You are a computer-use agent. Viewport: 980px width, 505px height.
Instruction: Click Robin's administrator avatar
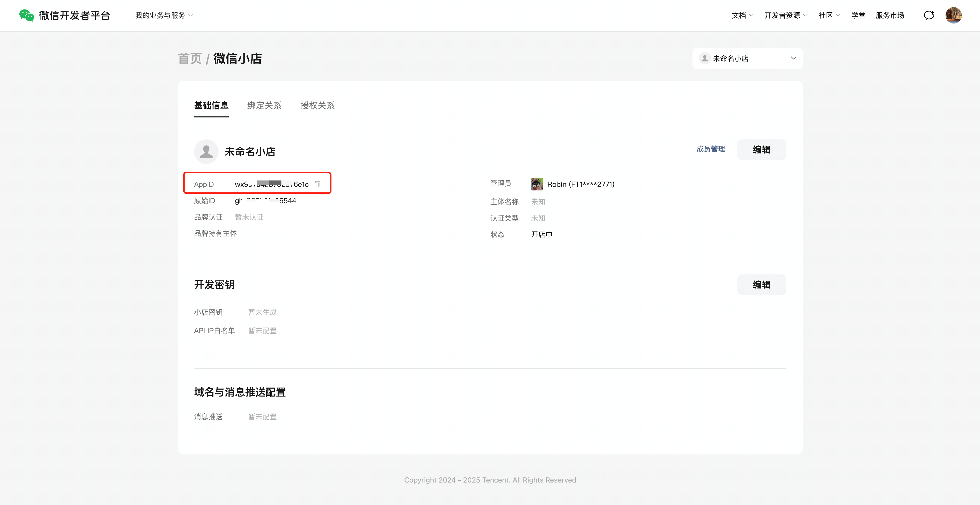pyautogui.click(x=537, y=184)
